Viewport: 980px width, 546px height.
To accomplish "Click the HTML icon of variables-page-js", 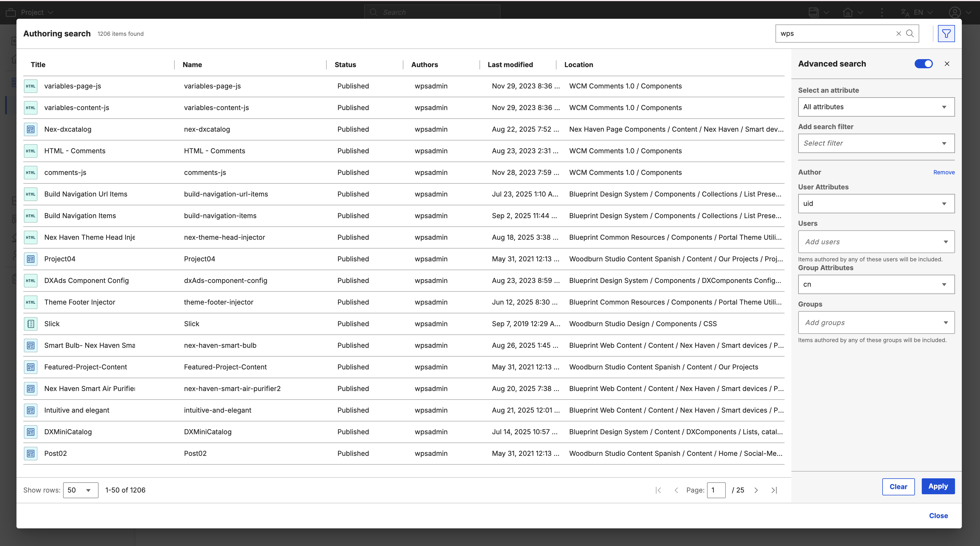I will click(x=31, y=86).
